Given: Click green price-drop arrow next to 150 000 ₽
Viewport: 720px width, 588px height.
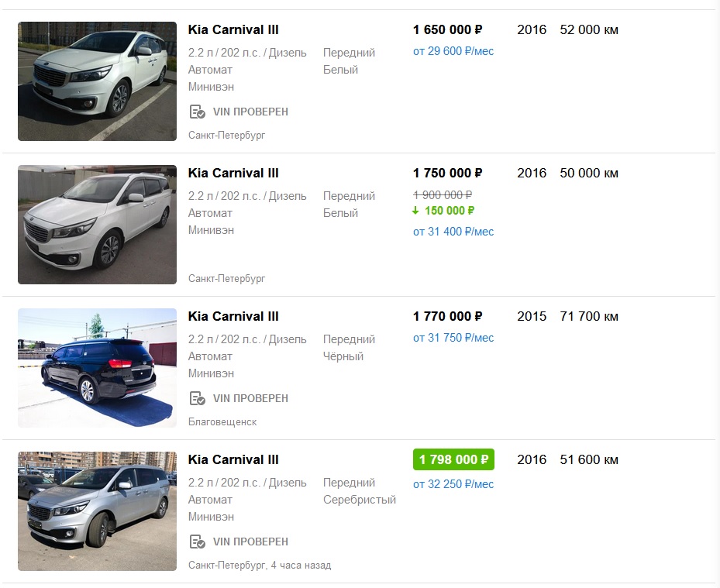Looking at the screenshot, I should coord(416,211).
